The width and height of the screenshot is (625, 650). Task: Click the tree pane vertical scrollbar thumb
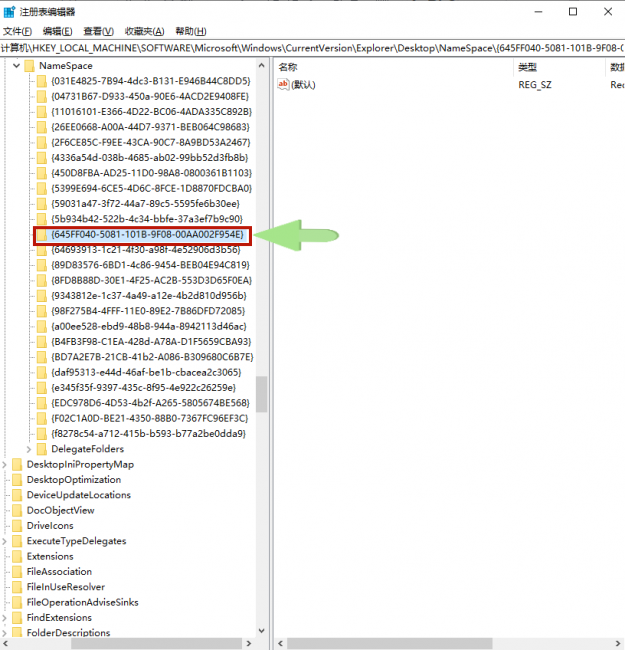pos(262,394)
